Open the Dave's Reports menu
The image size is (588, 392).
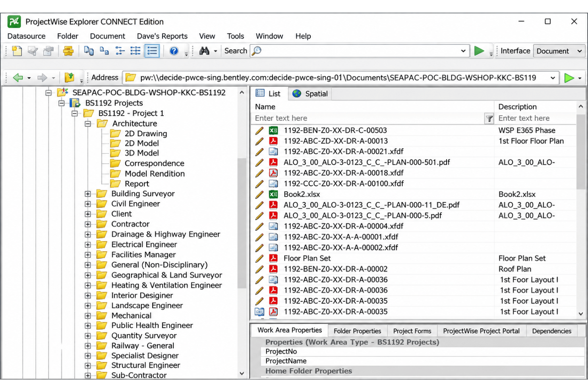(162, 36)
